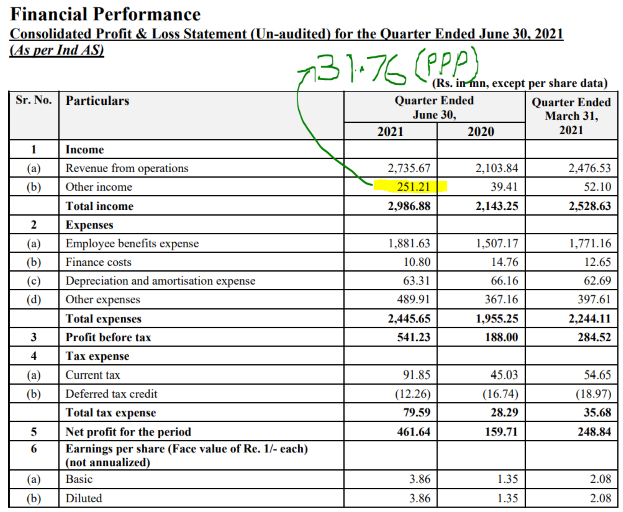Click deferred tax value (12.26)
Screen dimensions: 623x512
[412, 394]
